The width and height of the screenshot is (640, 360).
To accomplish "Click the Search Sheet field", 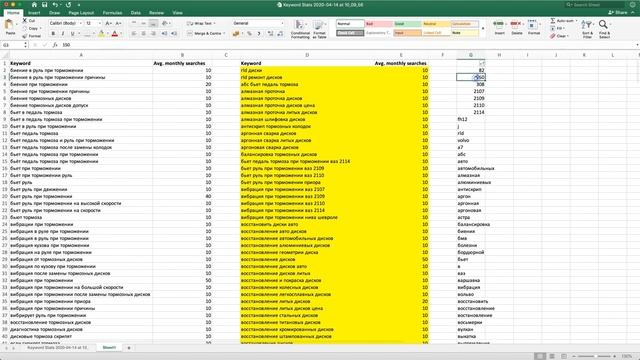I will [x=594, y=4].
